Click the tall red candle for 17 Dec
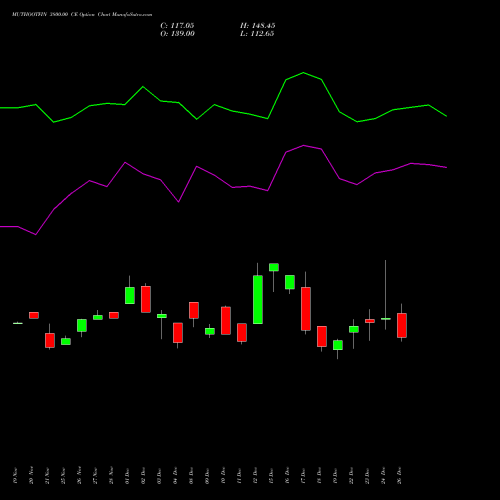 (306, 309)
